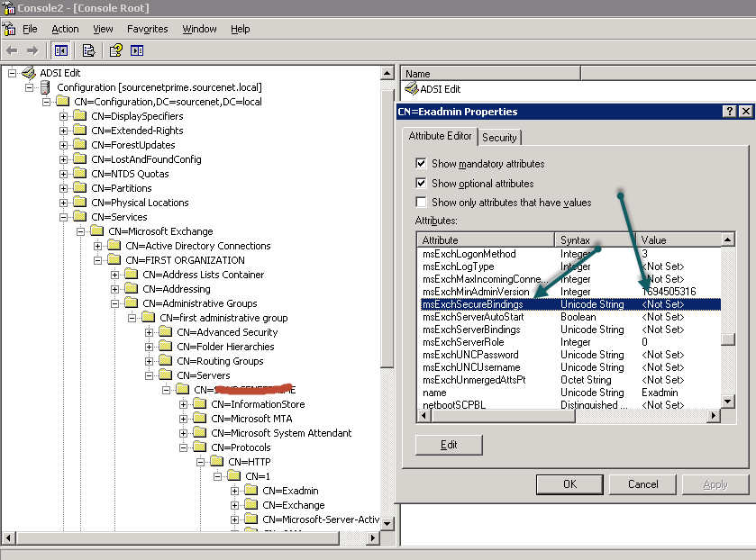Click the Back arrow toolbar icon
Screen dimensions: 756x560
[x=12, y=50]
